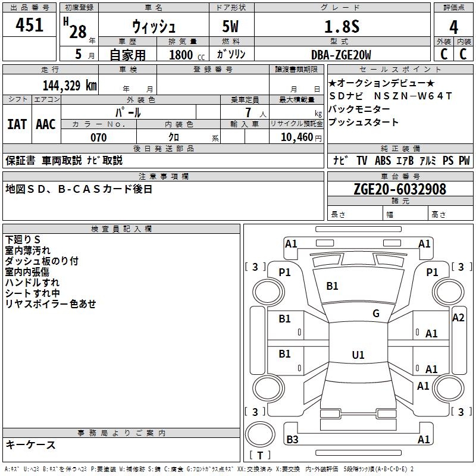The image size is (476, 476).
Task: Select the overall evaluation score 4
Action: click(x=453, y=26)
